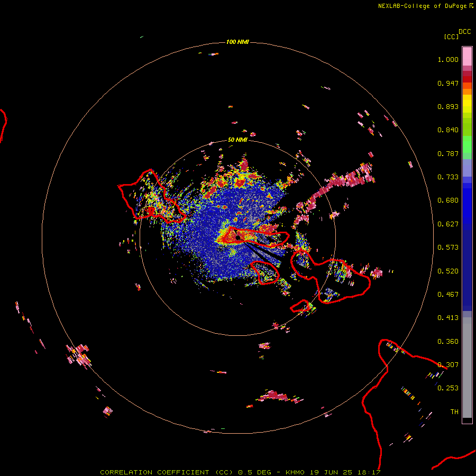
Task: Click the 0.573 scale value
Action: tap(448, 248)
